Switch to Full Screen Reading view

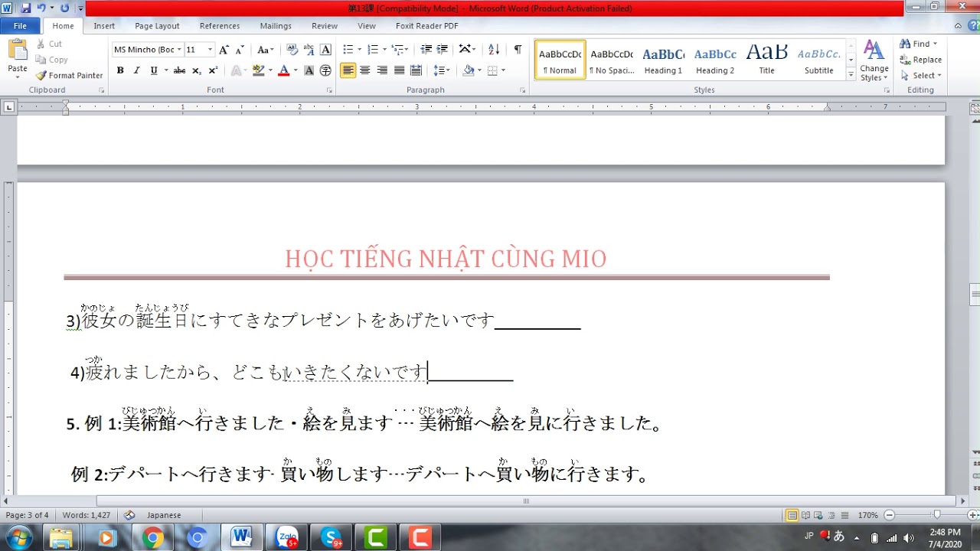(x=805, y=515)
